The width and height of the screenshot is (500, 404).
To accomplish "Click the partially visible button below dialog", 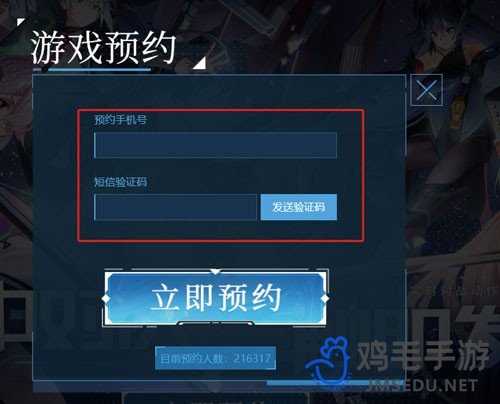I will [x=215, y=399].
